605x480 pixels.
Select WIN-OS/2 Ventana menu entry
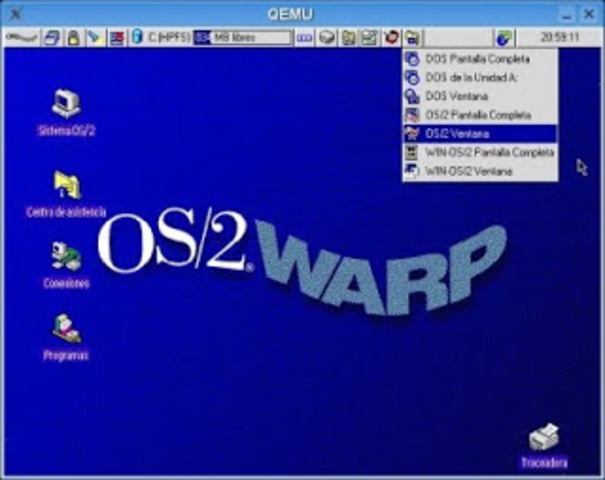click(480, 171)
